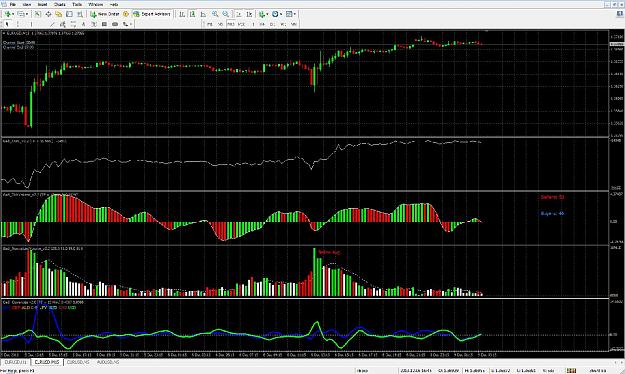Select the equidistant channel tool
The width and height of the screenshot is (625, 374).
pos(63,24)
